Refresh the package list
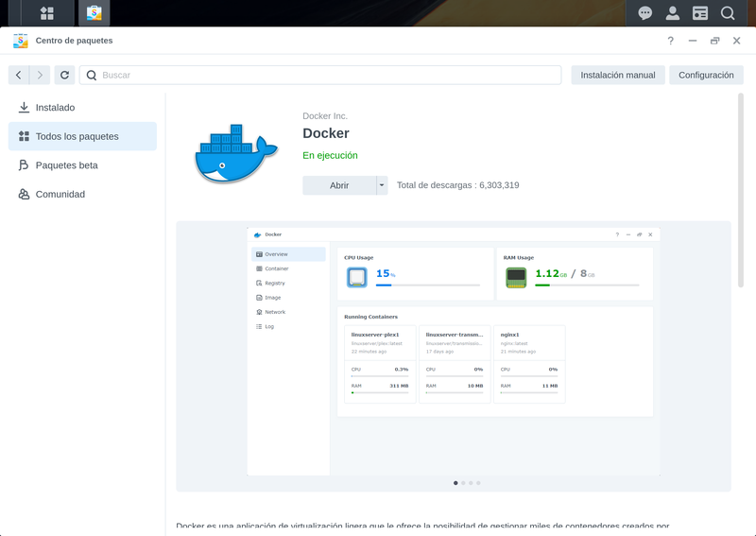This screenshot has width=756, height=536. (x=64, y=75)
